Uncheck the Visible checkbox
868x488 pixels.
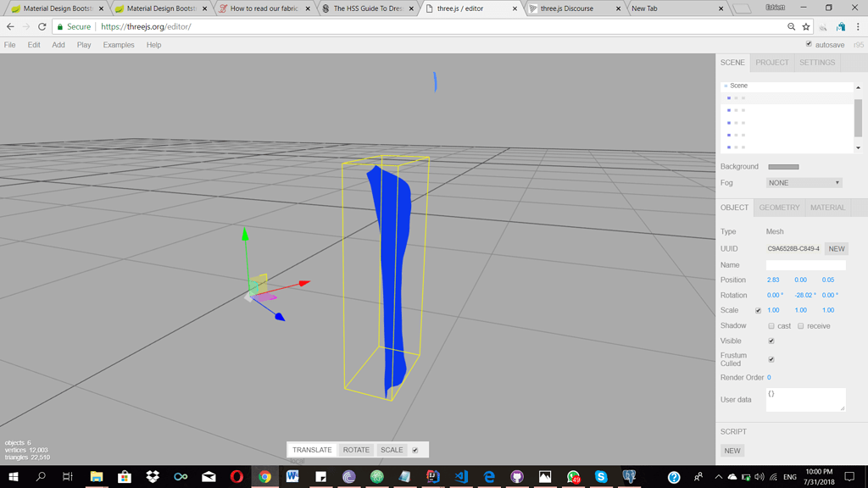coord(771,341)
